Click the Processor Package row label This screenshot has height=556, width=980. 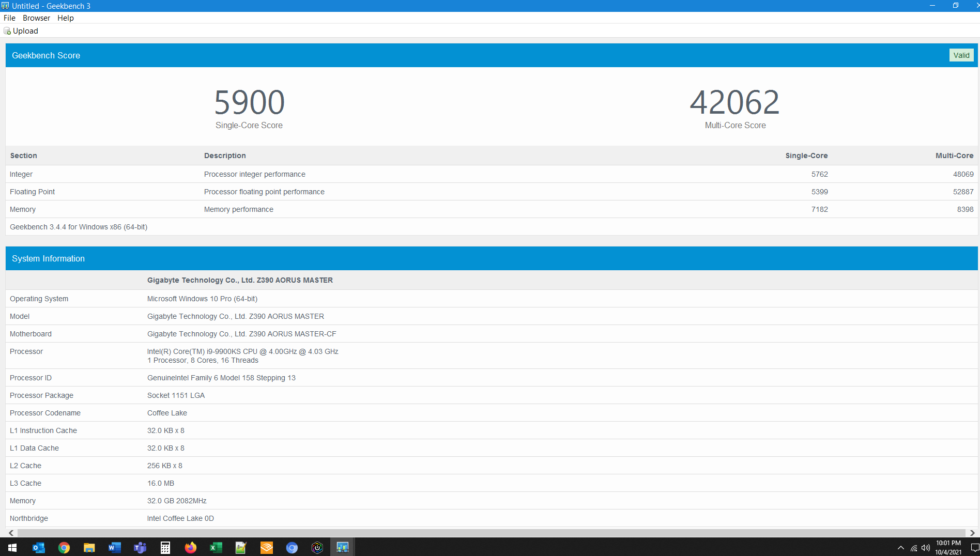tap(41, 395)
